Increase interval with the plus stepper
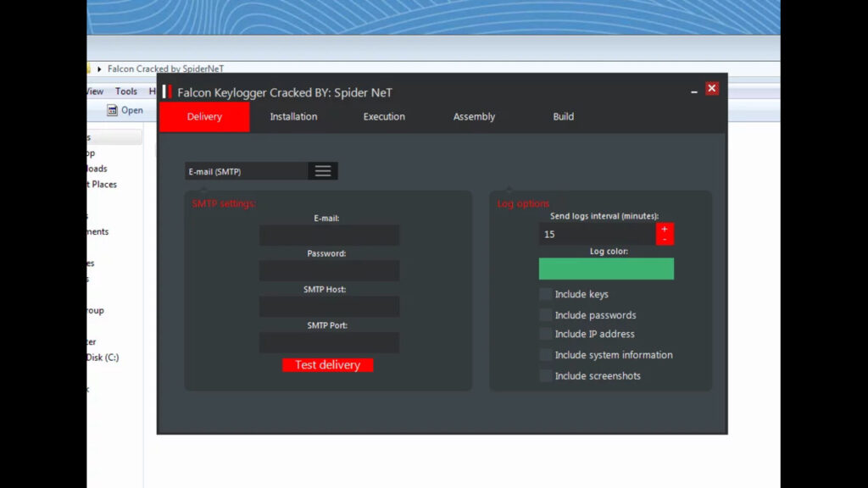 665,229
